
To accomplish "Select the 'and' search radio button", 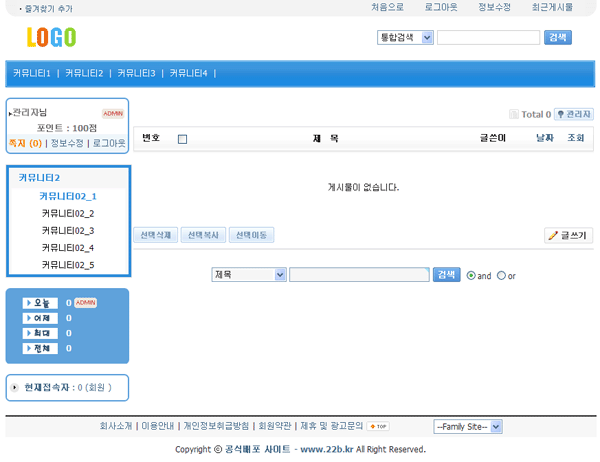I will (471, 275).
